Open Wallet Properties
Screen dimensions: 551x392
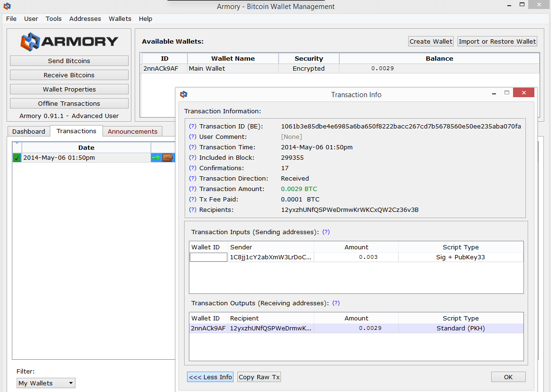[x=69, y=89]
